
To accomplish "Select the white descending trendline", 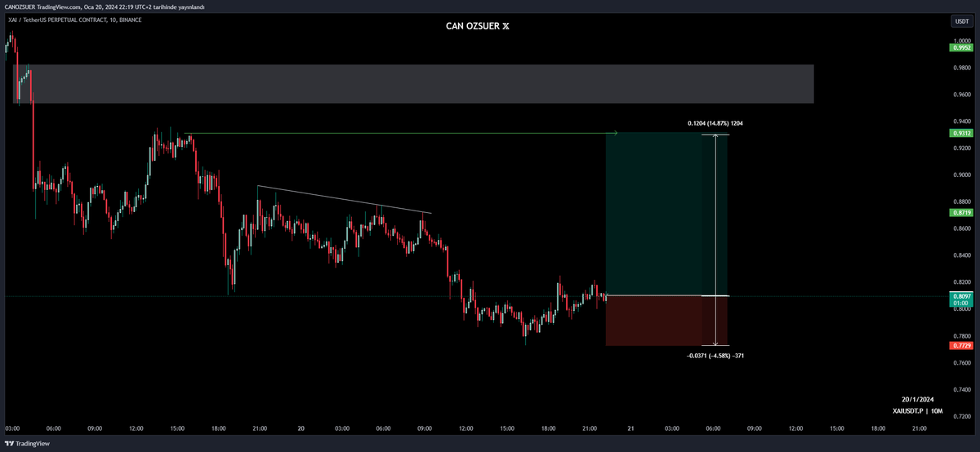I will (344, 200).
